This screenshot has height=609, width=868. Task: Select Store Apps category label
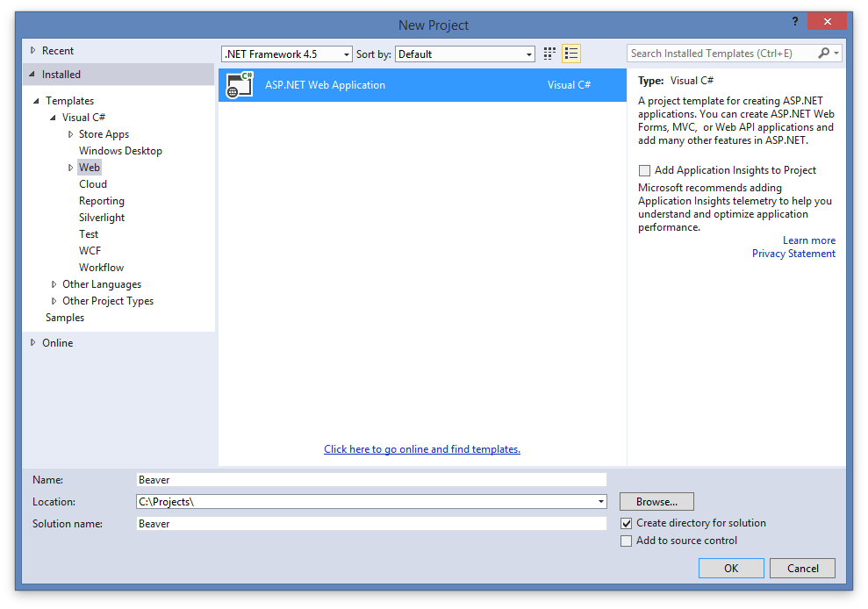point(104,134)
